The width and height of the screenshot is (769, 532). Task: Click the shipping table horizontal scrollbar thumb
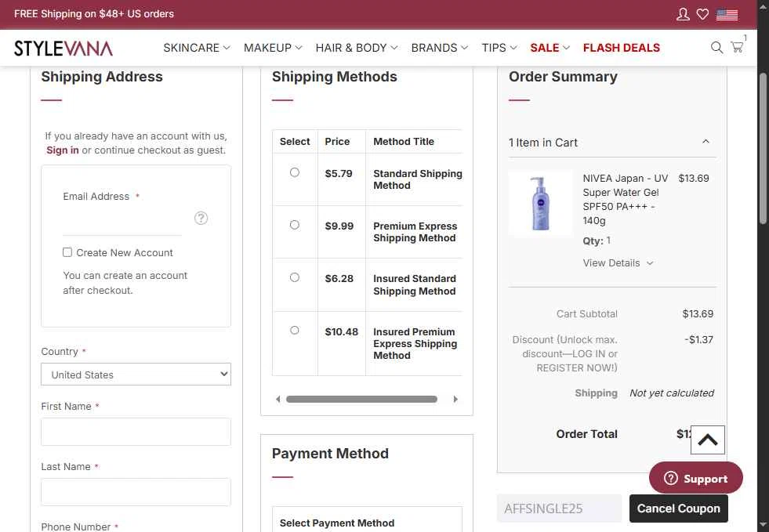[361, 399]
